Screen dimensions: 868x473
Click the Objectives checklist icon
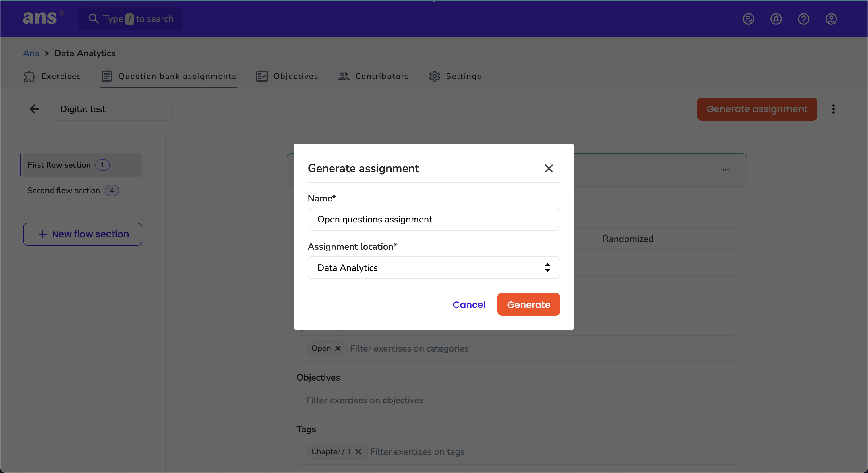pyautogui.click(x=262, y=76)
